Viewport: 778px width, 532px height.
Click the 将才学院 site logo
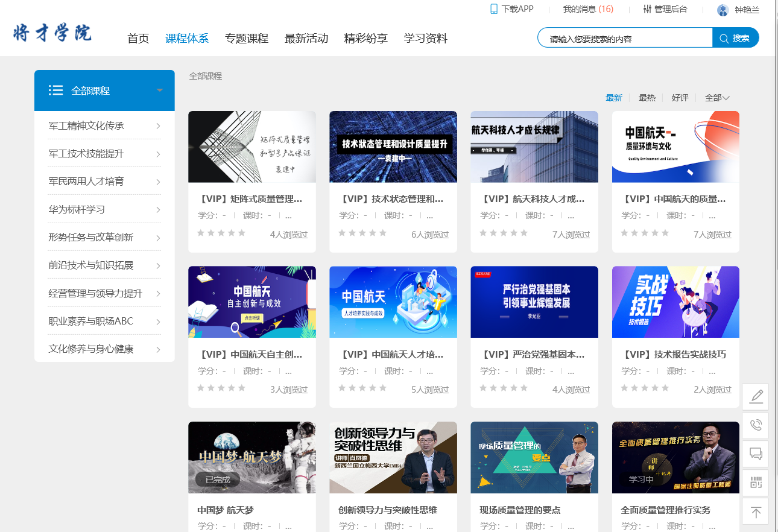[52, 33]
